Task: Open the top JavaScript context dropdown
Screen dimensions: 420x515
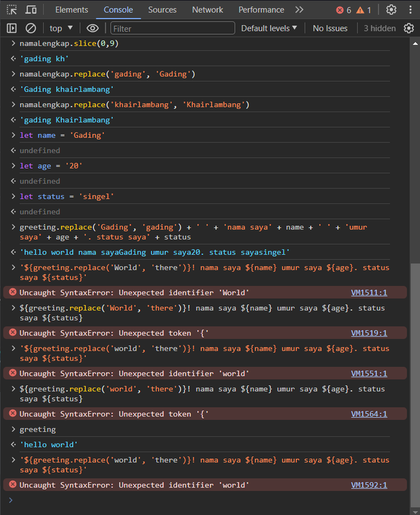Action: pos(61,28)
